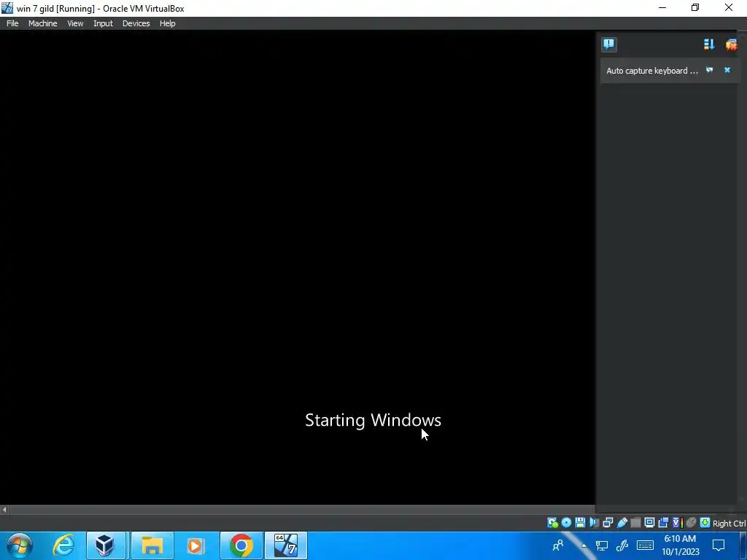The height and width of the screenshot is (560, 747).
Task: Open the Action Center notifications icon
Action: click(719, 545)
